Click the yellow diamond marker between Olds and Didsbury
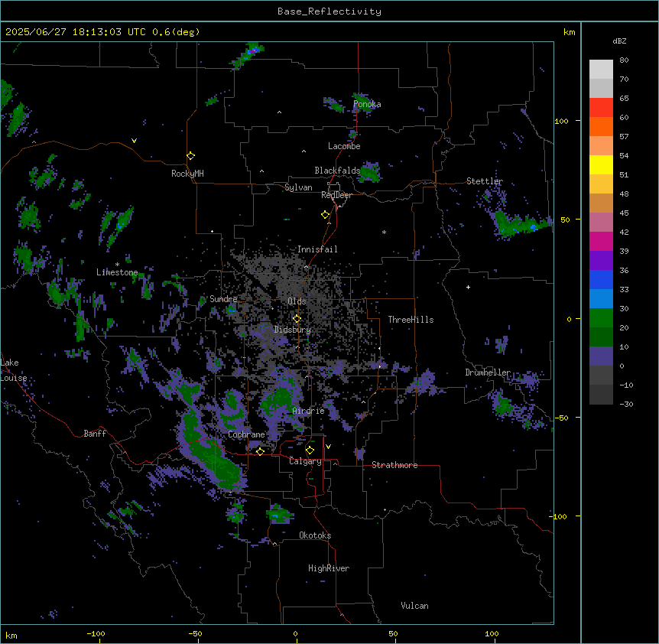Viewport: 659px width, 644px height. click(x=297, y=319)
